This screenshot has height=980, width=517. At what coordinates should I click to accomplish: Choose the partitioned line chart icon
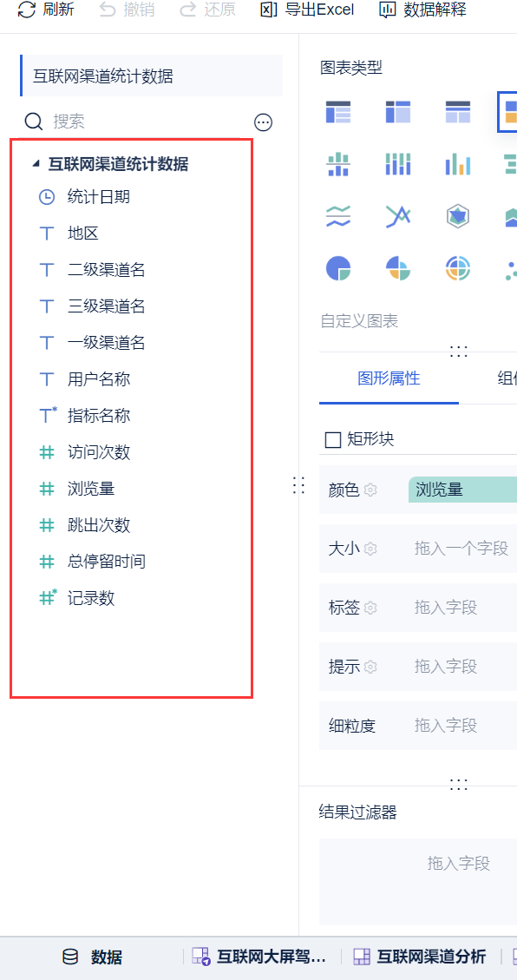coord(338,217)
